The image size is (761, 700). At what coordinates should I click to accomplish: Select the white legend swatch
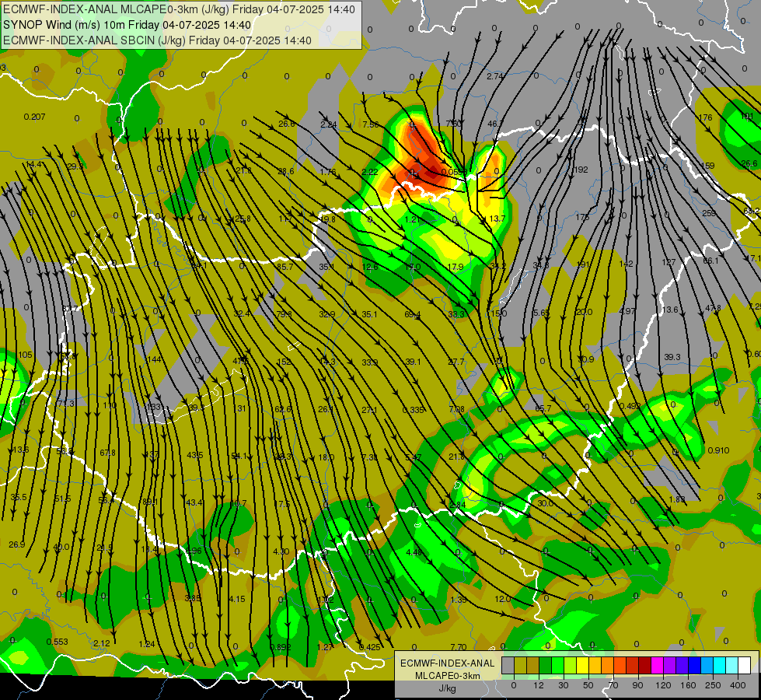(745, 665)
